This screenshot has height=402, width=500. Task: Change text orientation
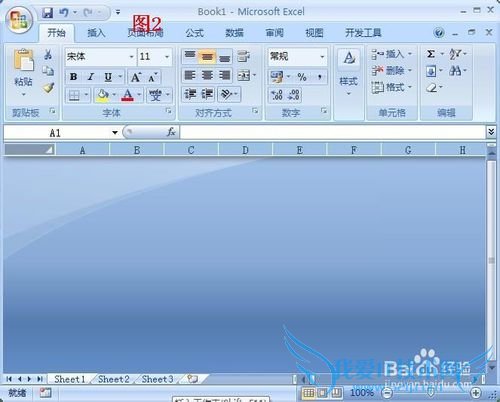click(x=227, y=95)
